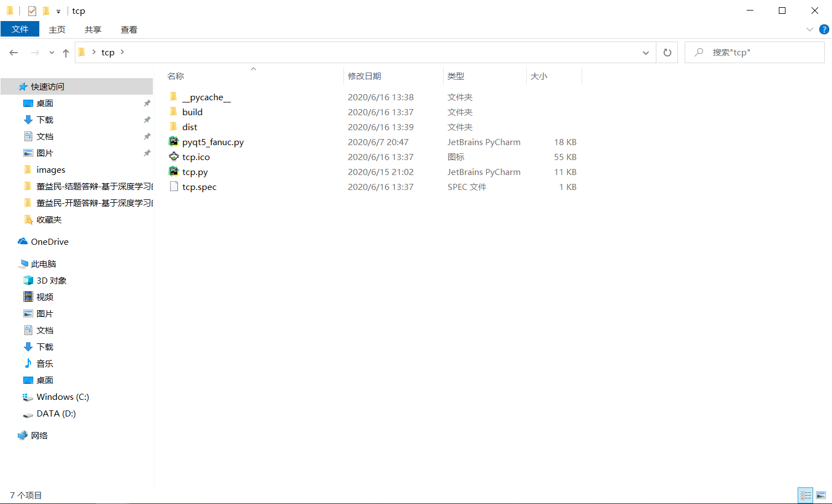Open the address bar history dropdown
This screenshot has width=832, height=504.
[x=645, y=52]
